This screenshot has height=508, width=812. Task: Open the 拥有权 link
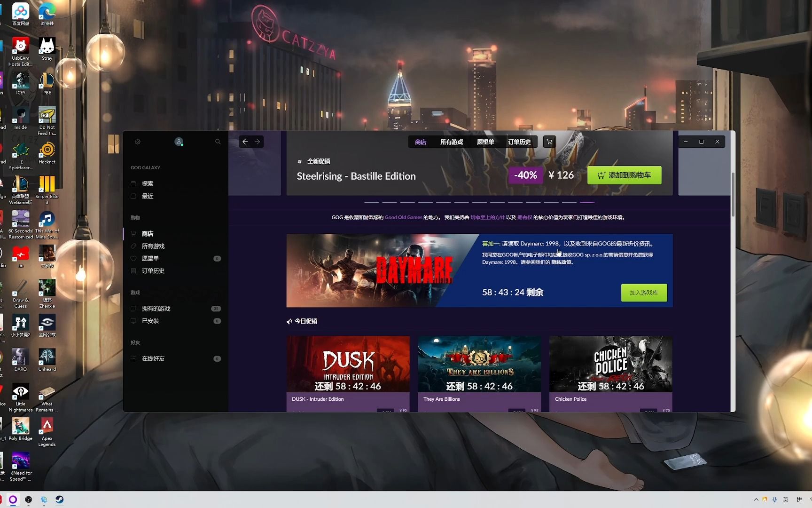click(524, 217)
